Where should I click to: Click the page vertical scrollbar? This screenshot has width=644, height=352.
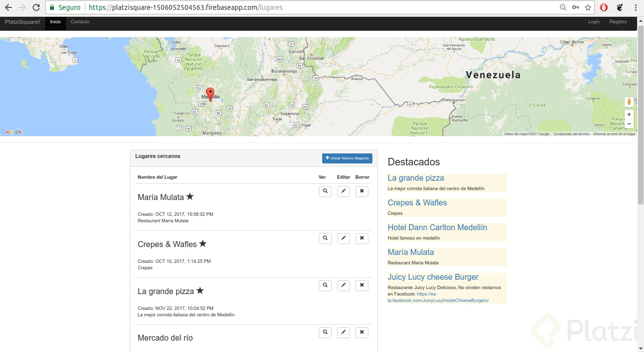click(x=640, y=116)
